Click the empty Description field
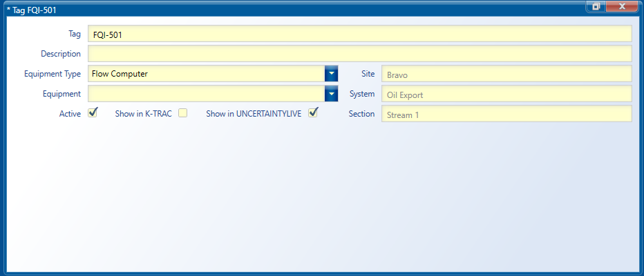Screen dimensions: 644x276 click(x=359, y=54)
